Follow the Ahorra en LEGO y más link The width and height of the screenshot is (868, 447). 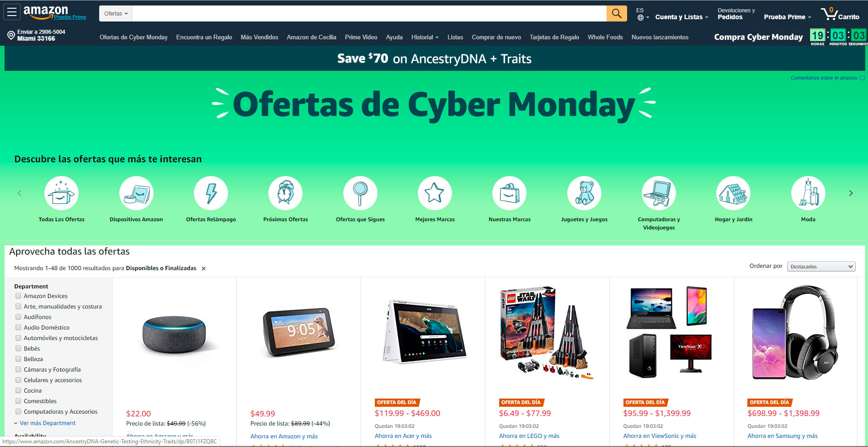(x=529, y=436)
